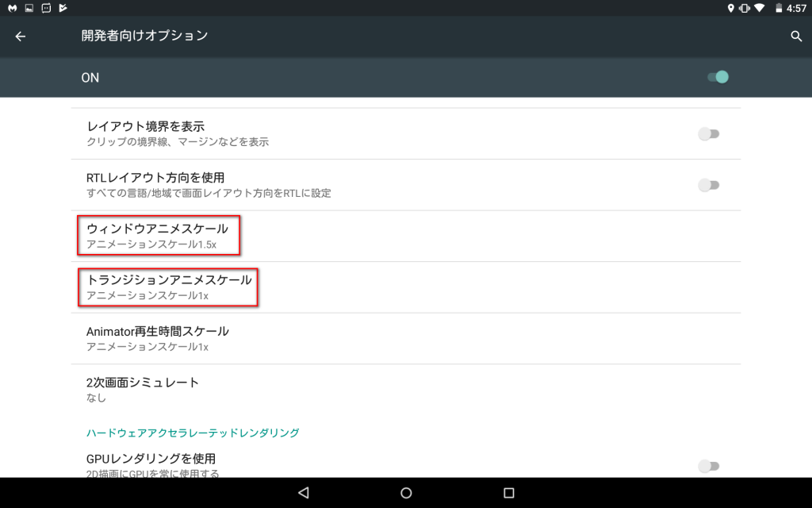Open Animator再生時間スケール scale options
Image resolution: width=812 pixels, height=508 pixels.
(x=158, y=338)
